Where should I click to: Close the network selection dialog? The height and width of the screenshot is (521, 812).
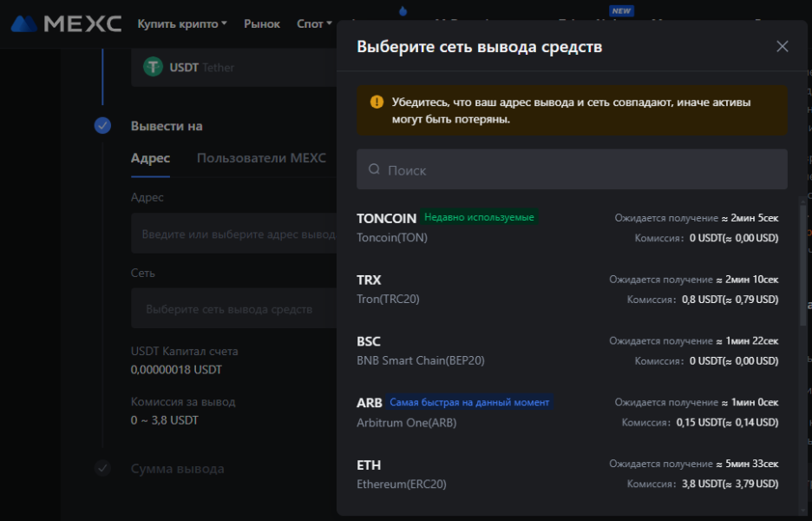click(782, 47)
